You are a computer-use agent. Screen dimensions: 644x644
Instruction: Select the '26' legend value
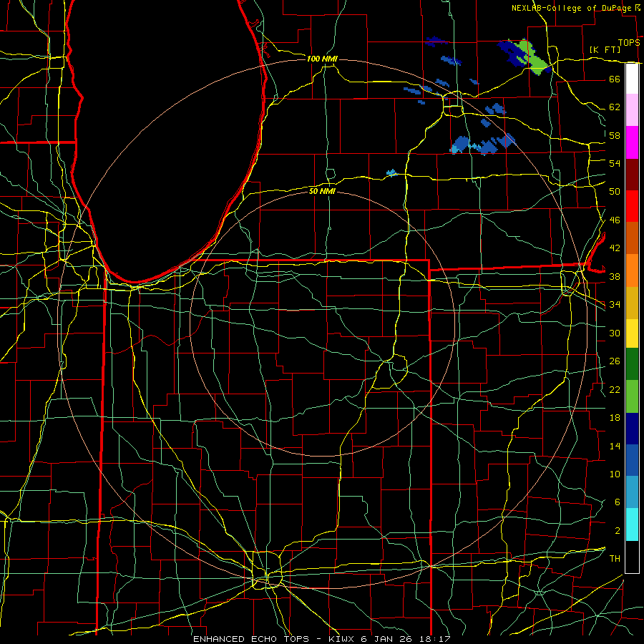615,361
